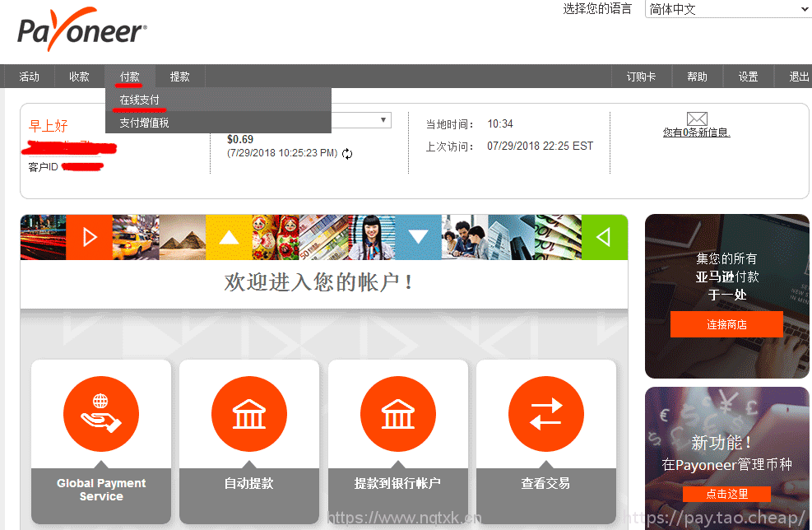Open the 帮助 menu
The width and height of the screenshot is (812, 530).
[697, 77]
